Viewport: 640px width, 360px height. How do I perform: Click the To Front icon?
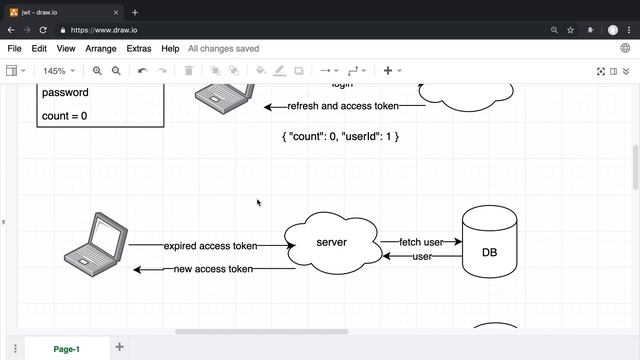(215, 71)
